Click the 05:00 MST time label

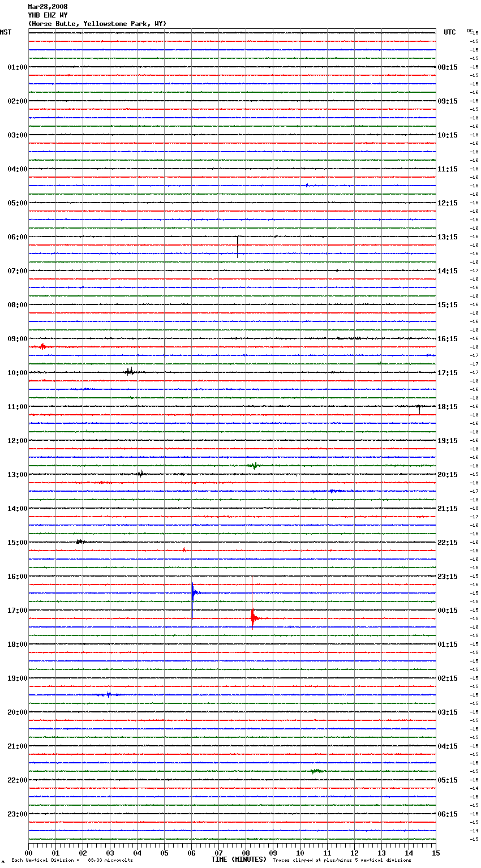click(x=18, y=203)
